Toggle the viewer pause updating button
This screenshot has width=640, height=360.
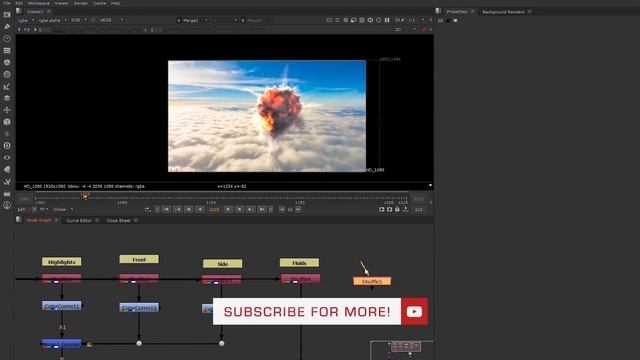coord(387,20)
